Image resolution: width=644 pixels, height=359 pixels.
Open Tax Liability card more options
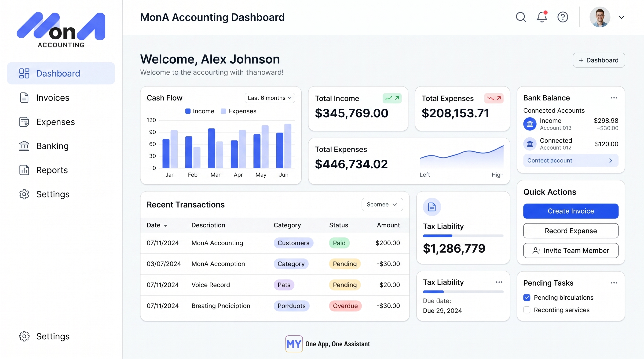point(499,282)
